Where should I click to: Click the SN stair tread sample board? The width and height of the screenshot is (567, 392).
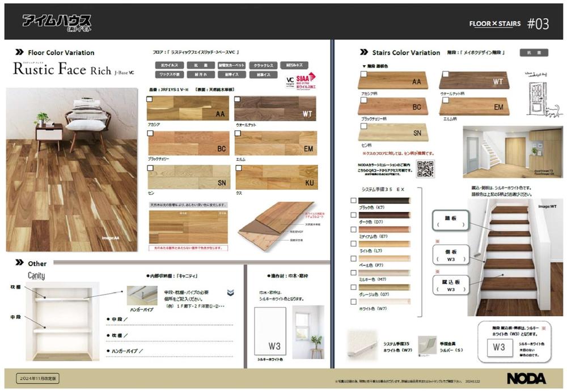coord(393,133)
